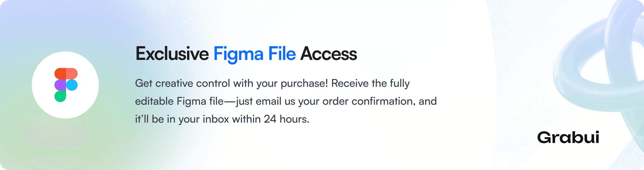
Task: Click the Grabui brand logo
Action: 568,138
